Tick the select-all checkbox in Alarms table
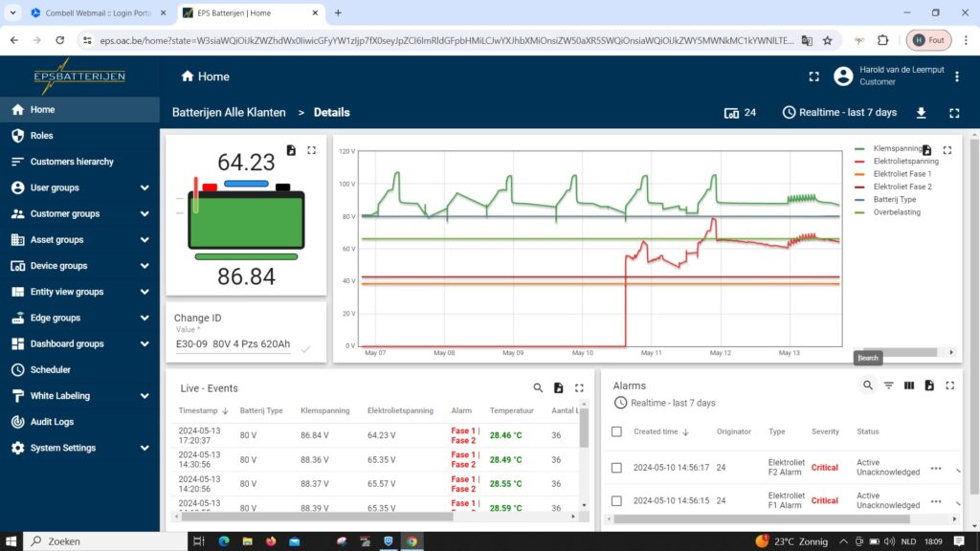Screen dimensions: 980x551 (x=616, y=431)
